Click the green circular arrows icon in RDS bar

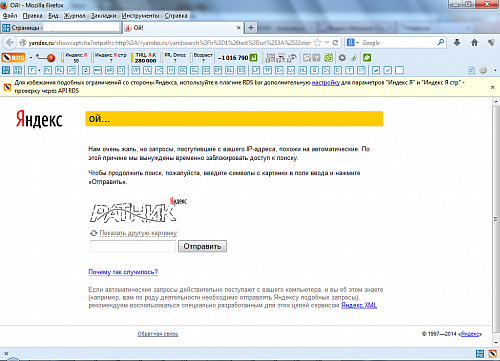tap(329, 58)
